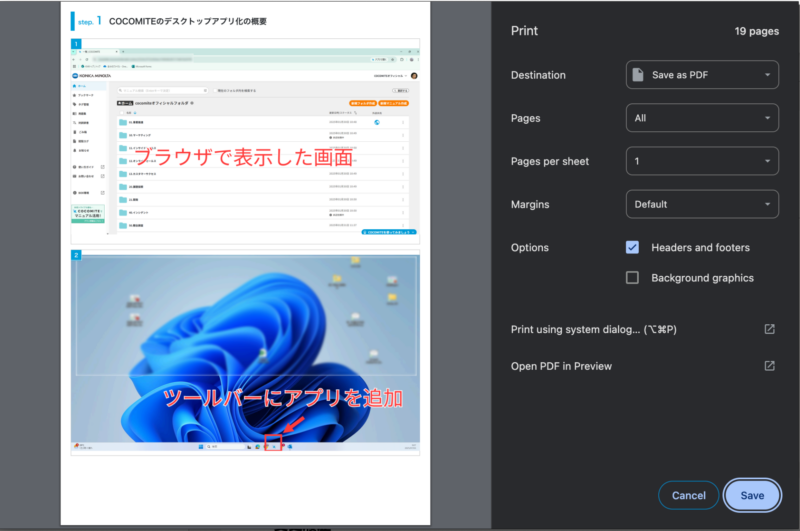
Task: Expand the Pages dropdown set to All
Action: point(702,118)
